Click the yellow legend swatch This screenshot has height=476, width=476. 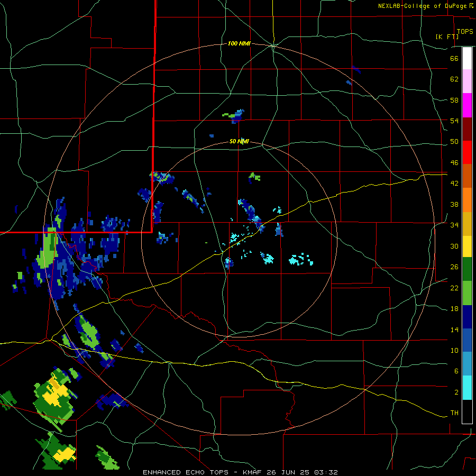467,246
